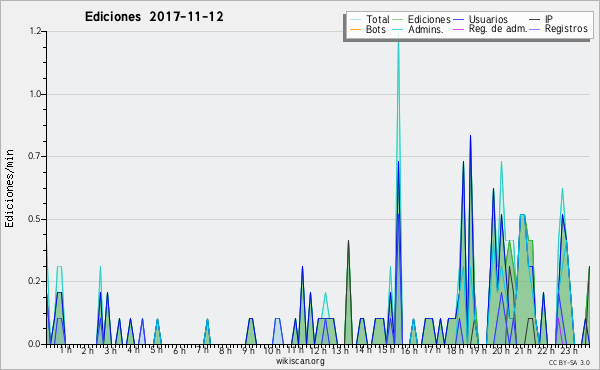Viewport: 600px width, 370px height.
Task: Click the '5 h' x-axis label
Action: click(156, 350)
